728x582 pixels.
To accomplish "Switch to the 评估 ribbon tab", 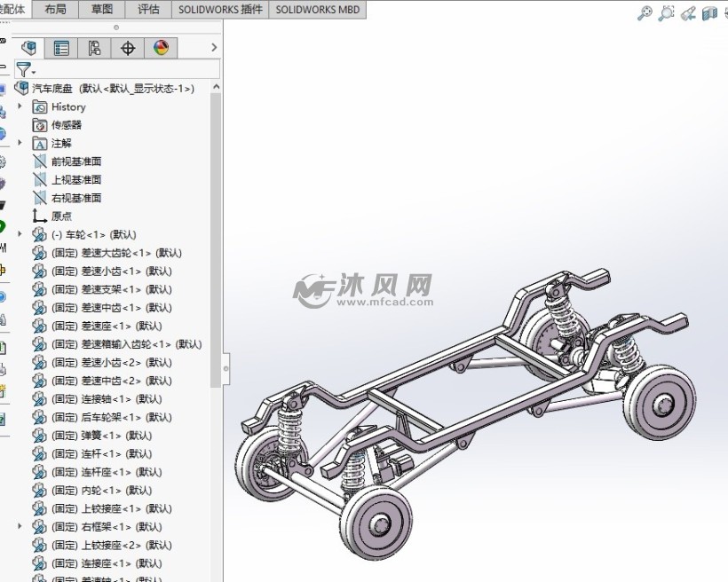I will (x=149, y=9).
